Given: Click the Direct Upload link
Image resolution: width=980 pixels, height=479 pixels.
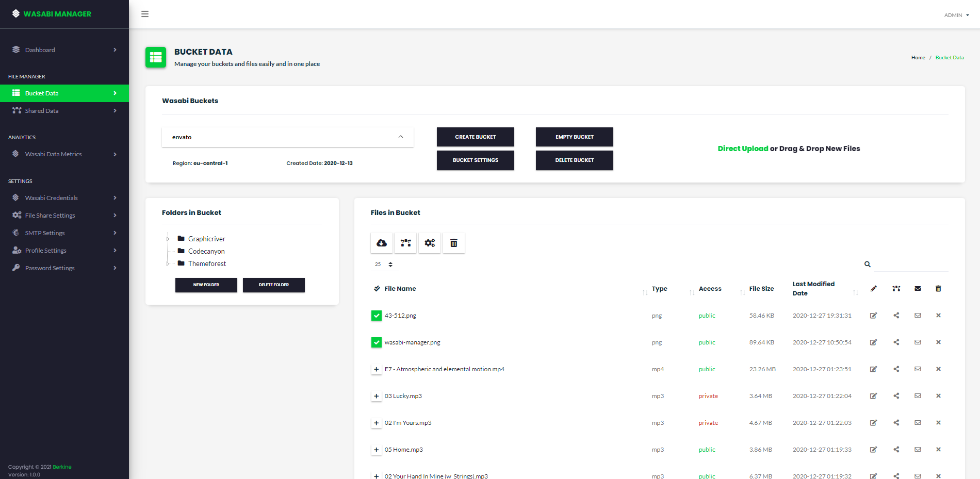Looking at the screenshot, I should (743, 148).
